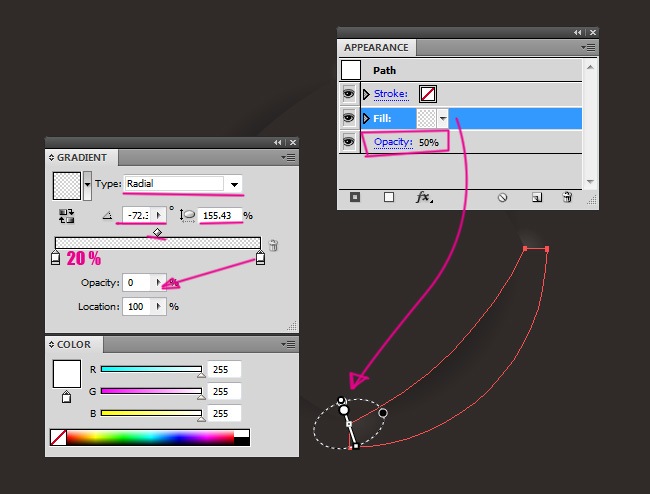
Task: Open the Appearance panel options menu
Action: [x=588, y=48]
